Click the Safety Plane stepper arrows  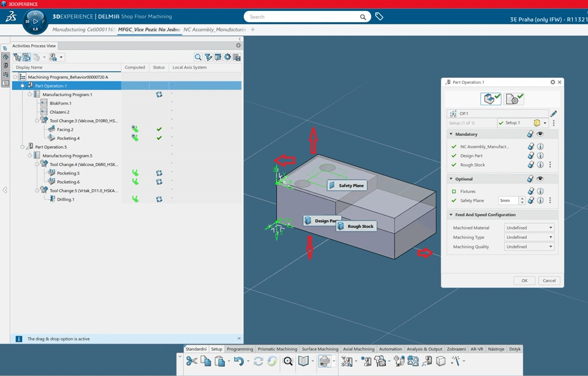click(x=522, y=201)
